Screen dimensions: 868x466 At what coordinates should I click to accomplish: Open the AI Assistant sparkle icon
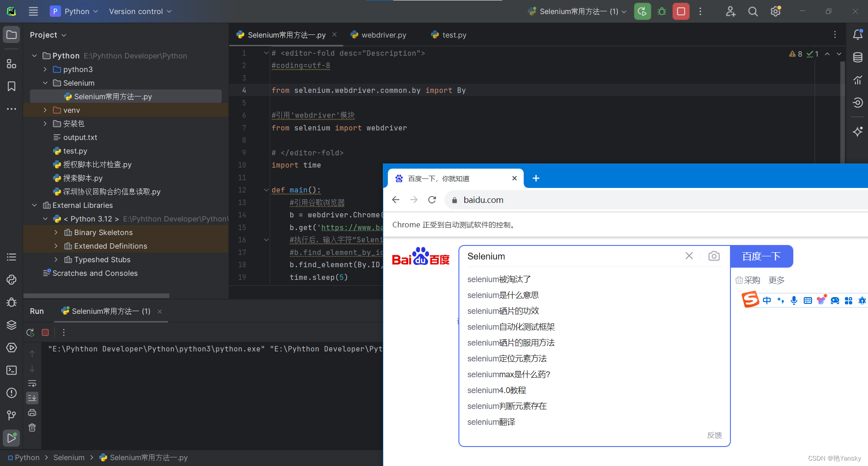click(858, 132)
